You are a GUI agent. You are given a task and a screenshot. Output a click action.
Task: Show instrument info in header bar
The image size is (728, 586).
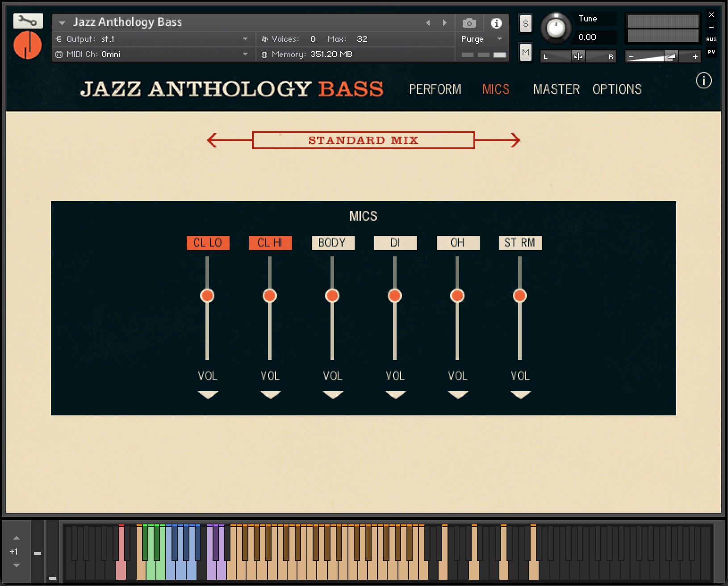(496, 23)
